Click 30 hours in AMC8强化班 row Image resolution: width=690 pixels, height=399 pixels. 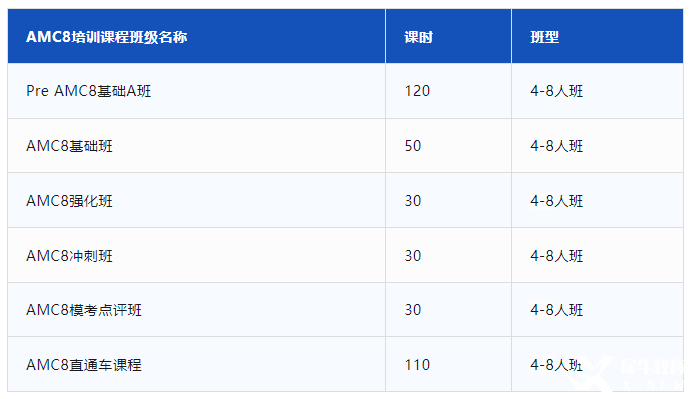click(413, 201)
